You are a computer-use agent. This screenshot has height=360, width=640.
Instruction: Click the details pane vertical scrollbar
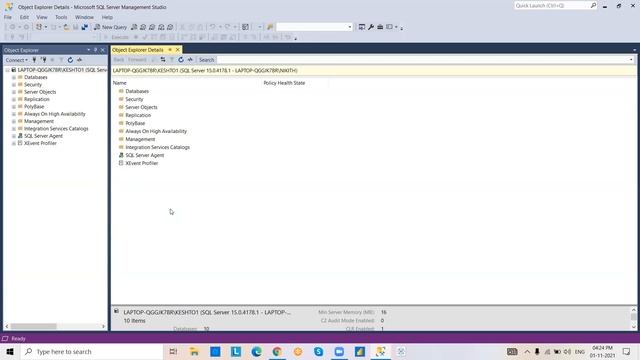633,318
